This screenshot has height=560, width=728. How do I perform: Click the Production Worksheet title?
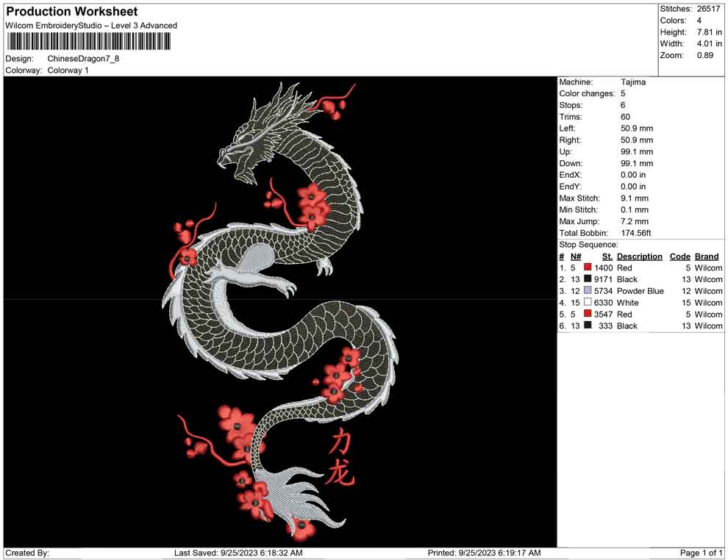point(71,11)
